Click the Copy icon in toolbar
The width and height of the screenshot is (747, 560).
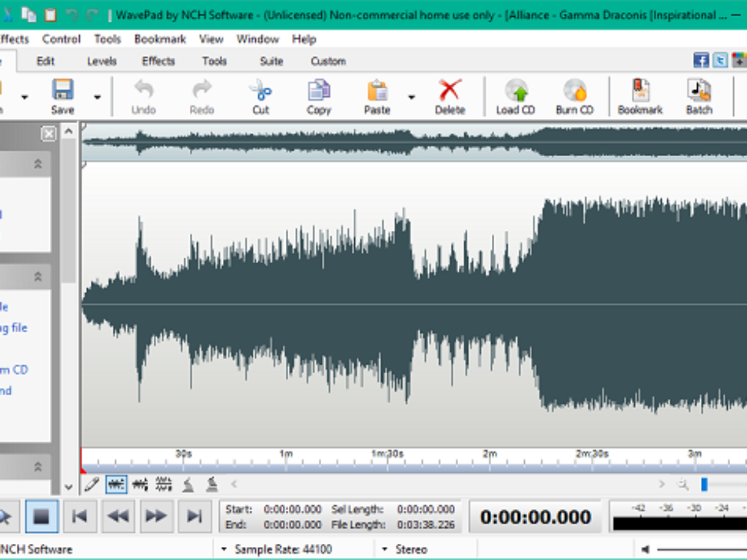coord(319,91)
